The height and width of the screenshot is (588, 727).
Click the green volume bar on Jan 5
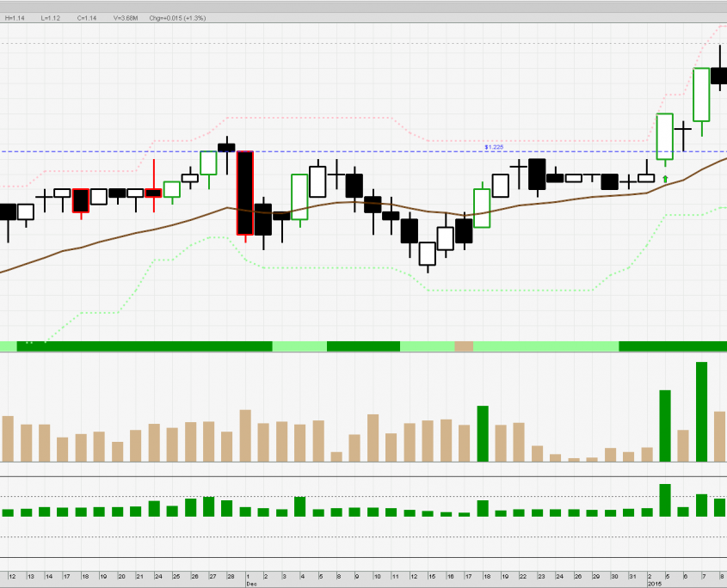coord(665,426)
